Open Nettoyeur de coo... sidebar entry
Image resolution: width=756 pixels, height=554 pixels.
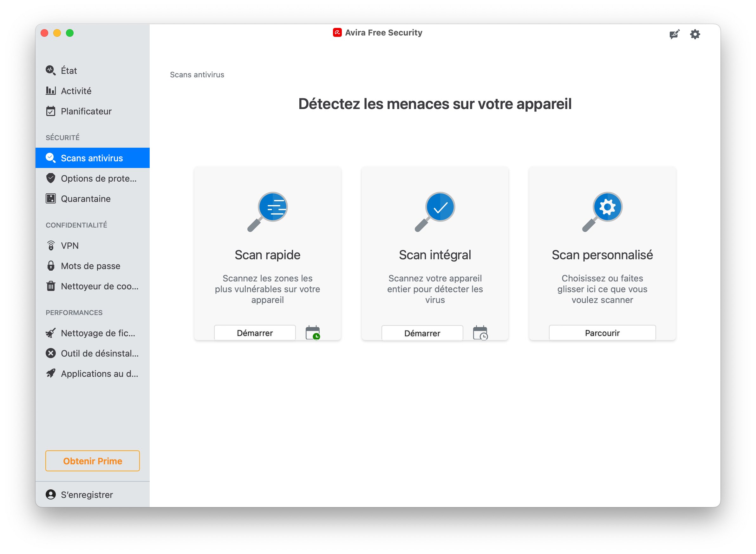(x=93, y=286)
